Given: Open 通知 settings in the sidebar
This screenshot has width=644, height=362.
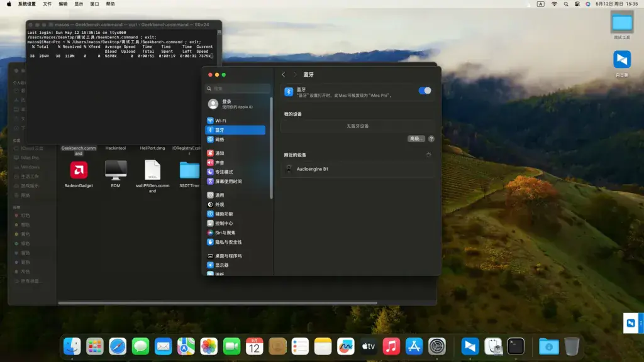Looking at the screenshot, I should [235, 153].
